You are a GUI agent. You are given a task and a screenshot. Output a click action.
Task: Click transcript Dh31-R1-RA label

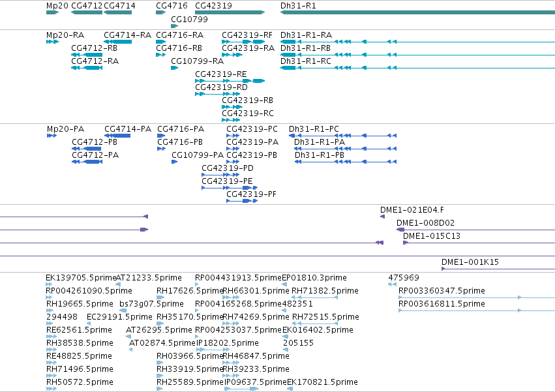coord(306,35)
